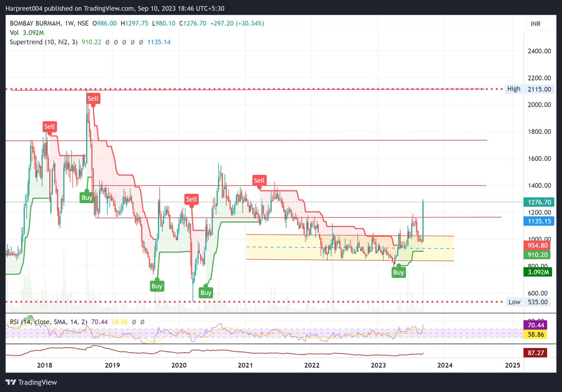Image resolution: width=562 pixels, height=392 pixels.
Task: Click the 2025 year on time axis
Action: click(x=512, y=365)
